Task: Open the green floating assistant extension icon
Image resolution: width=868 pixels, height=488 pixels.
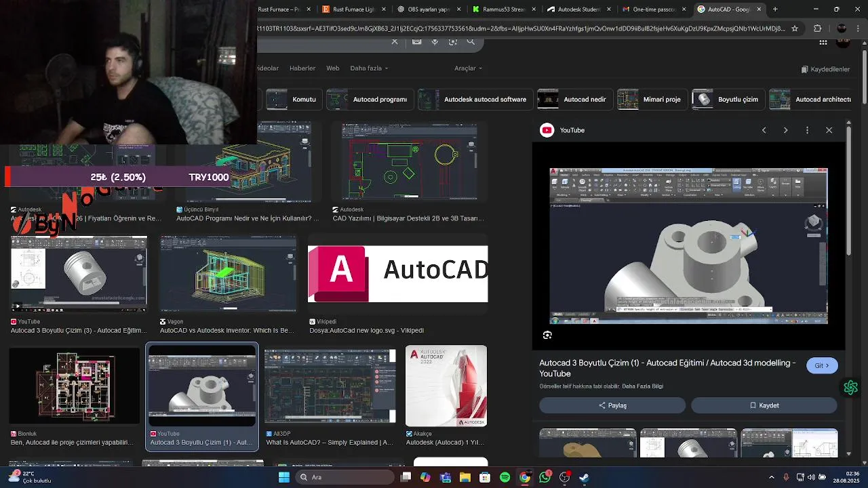Action: coord(851,388)
